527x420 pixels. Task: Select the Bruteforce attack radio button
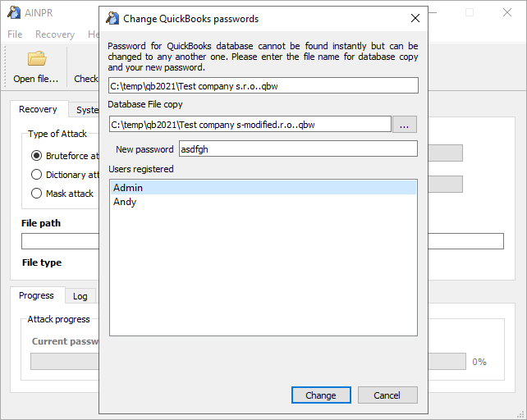36,155
